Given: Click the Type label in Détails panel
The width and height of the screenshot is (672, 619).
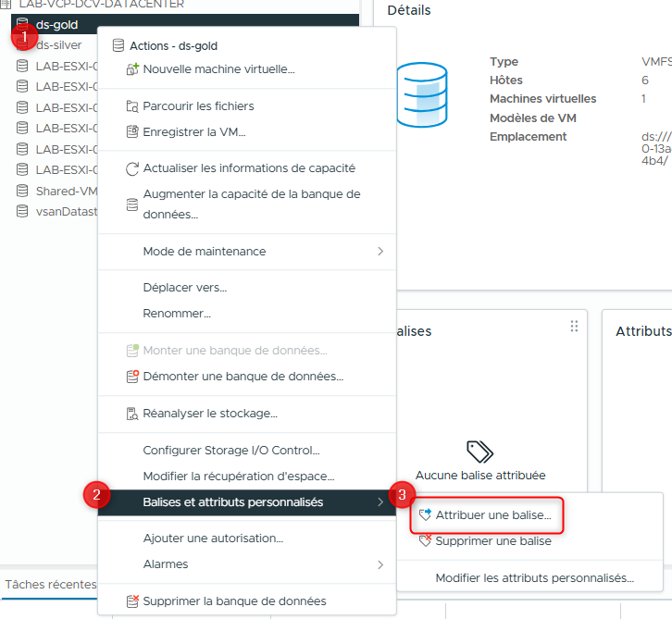Looking at the screenshot, I should 504,62.
